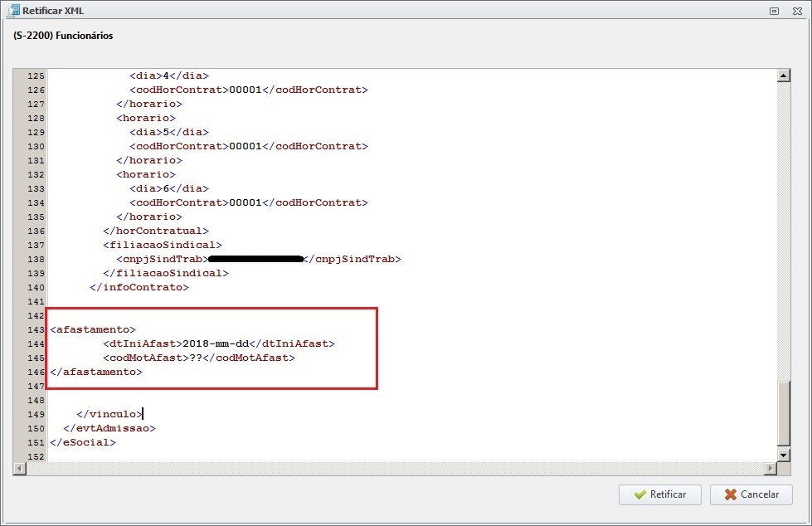The width and height of the screenshot is (812, 526).
Task: Click the scroll down arrow
Action: coord(784,455)
